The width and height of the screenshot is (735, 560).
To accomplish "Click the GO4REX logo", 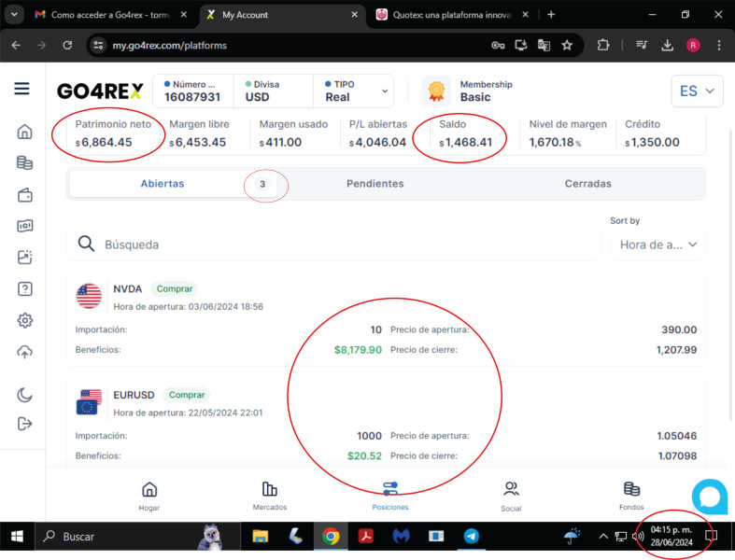I will pyautogui.click(x=100, y=91).
